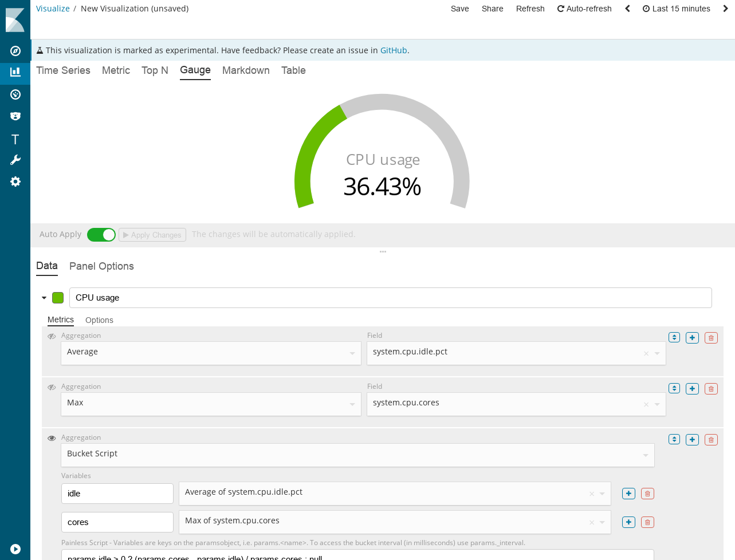This screenshot has height=560, width=735.
Task: Click Save in the top menu
Action: pos(459,9)
